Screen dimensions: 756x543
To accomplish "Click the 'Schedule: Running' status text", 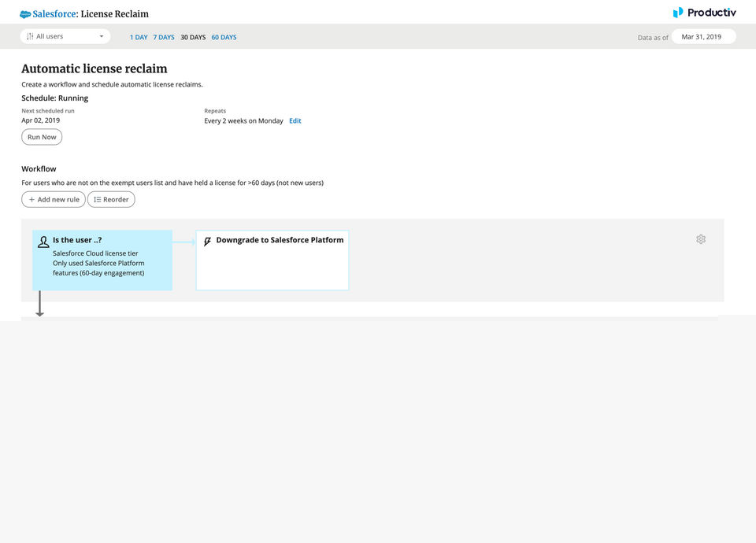I will tap(55, 98).
